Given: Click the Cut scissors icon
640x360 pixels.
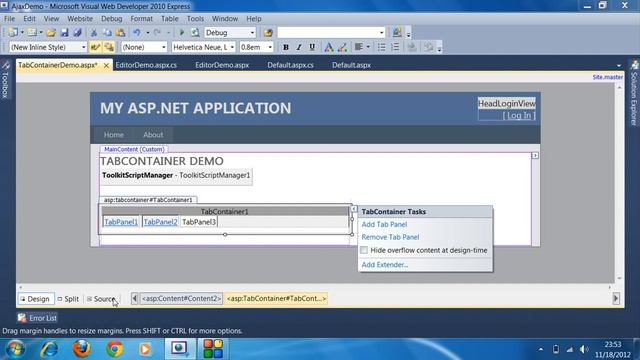Looking at the screenshot, I should click(x=94, y=33).
